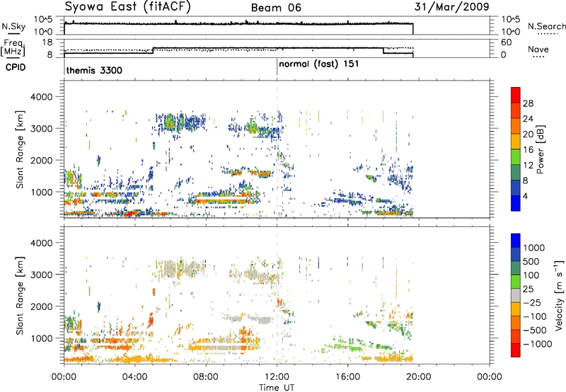Pick the yellow Power segment between 16 and 20
The width and height of the screenshot is (566, 392).
(516, 142)
